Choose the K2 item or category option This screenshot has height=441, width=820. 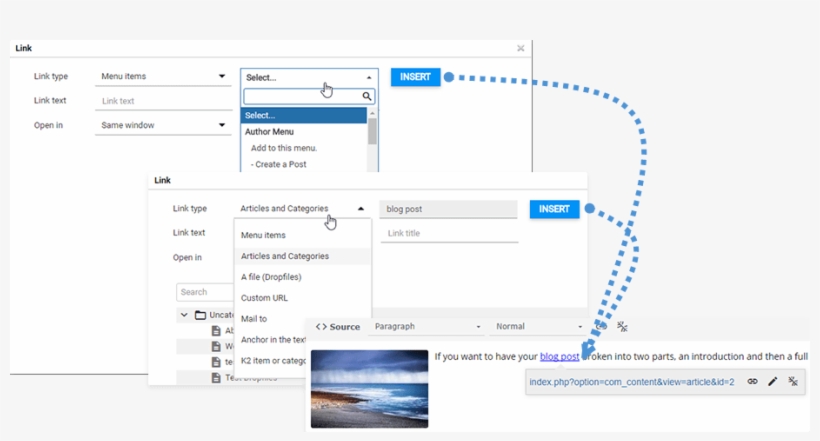point(271,360)
